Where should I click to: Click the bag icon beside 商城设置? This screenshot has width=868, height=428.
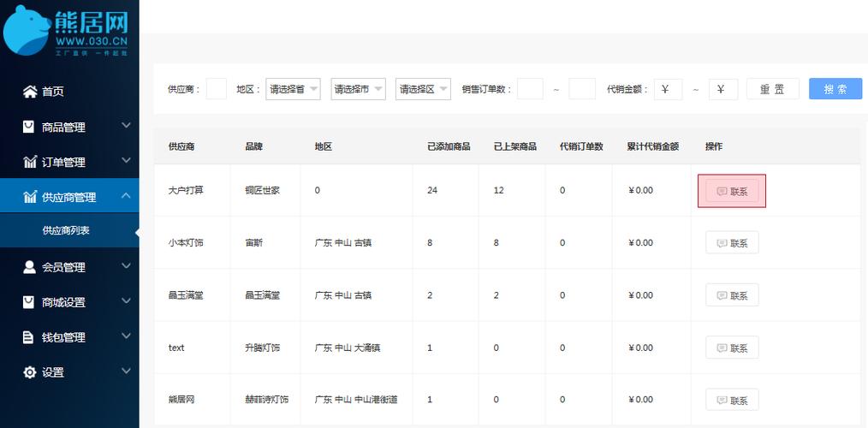[x=29, y=302]
